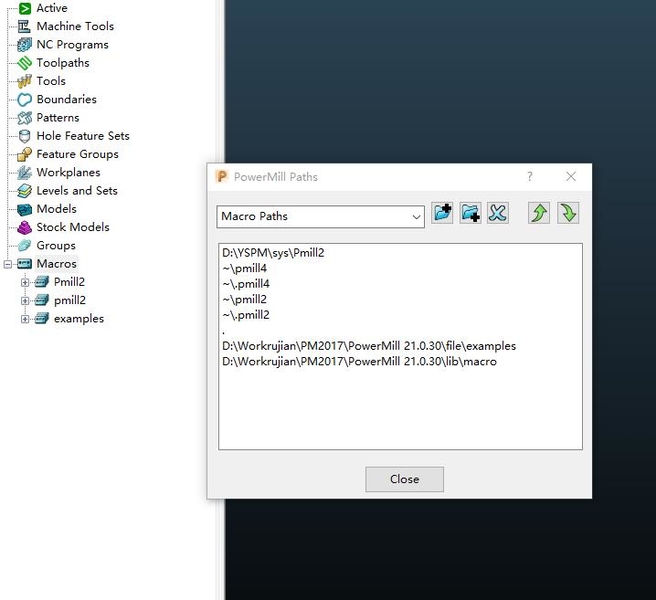
Task: Collapse the Macros tree node
Action: (x=8, y=264)
